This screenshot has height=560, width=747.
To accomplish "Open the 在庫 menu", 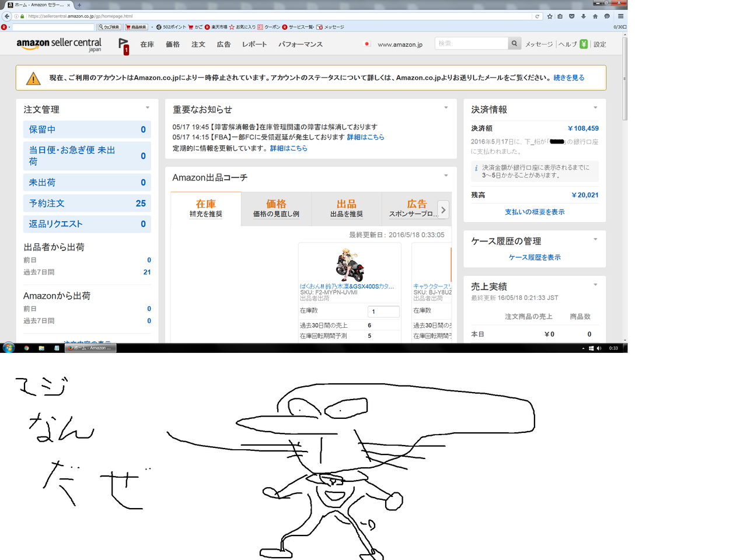I will click(147, 44).
